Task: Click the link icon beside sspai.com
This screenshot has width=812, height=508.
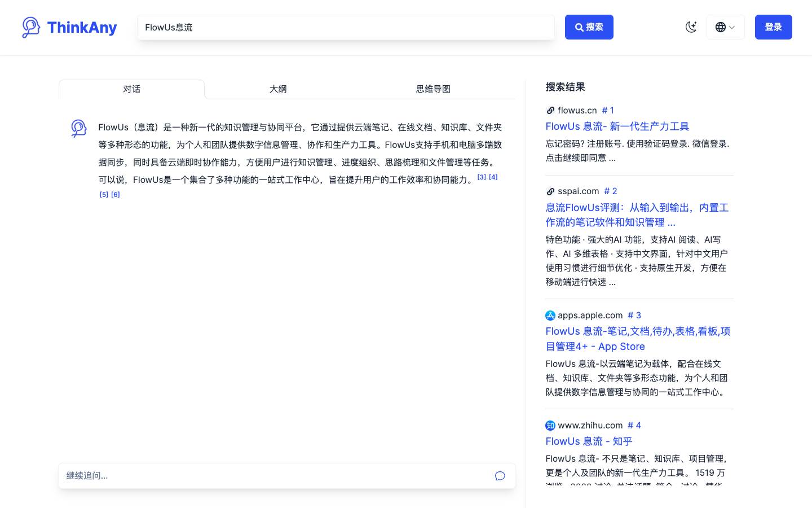Action: [550, 191]
